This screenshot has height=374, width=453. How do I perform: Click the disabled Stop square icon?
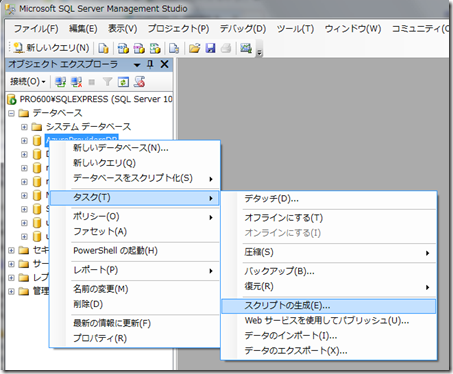click(x=92, y=82)
